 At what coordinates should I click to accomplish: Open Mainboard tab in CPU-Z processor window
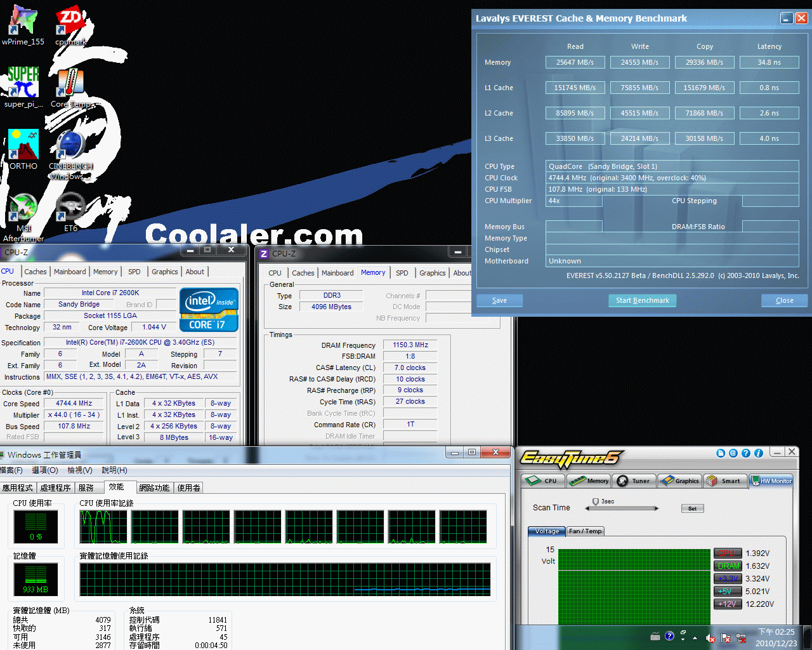point(70,272)
